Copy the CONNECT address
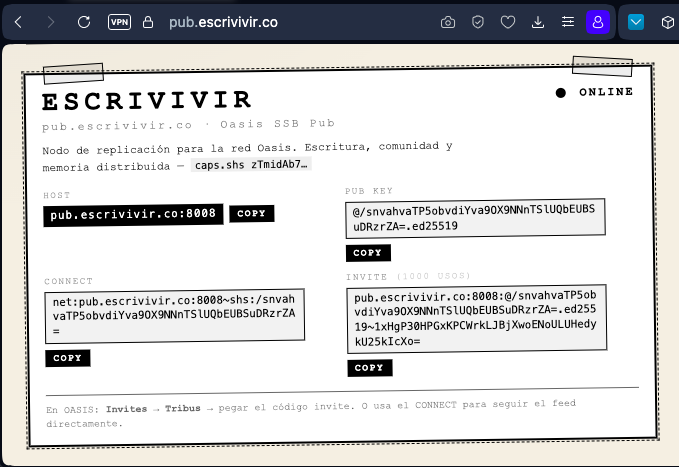679x467 pixels. [68, 358]
